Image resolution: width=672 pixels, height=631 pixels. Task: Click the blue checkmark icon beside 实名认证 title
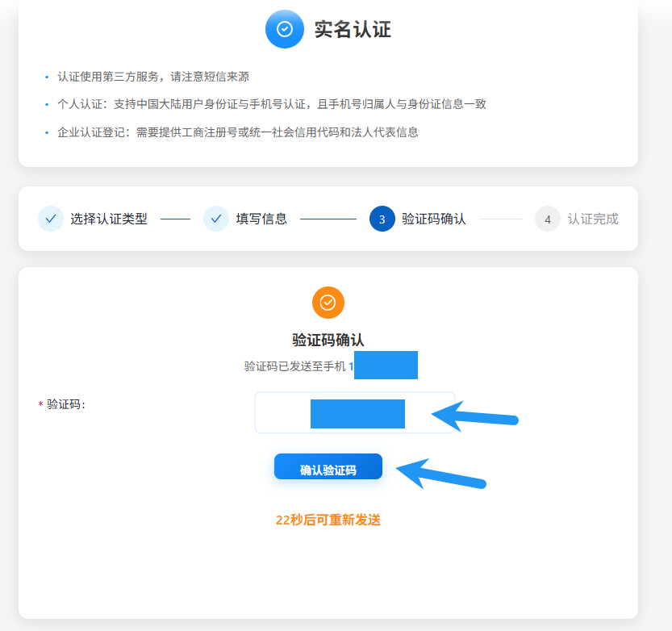click(284, 29)
